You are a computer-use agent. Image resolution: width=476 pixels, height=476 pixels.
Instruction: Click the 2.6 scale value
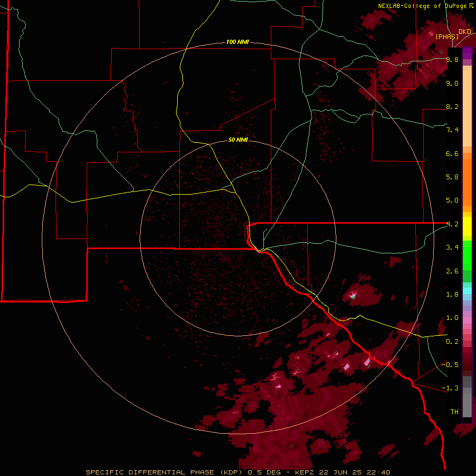pos(452,271)
